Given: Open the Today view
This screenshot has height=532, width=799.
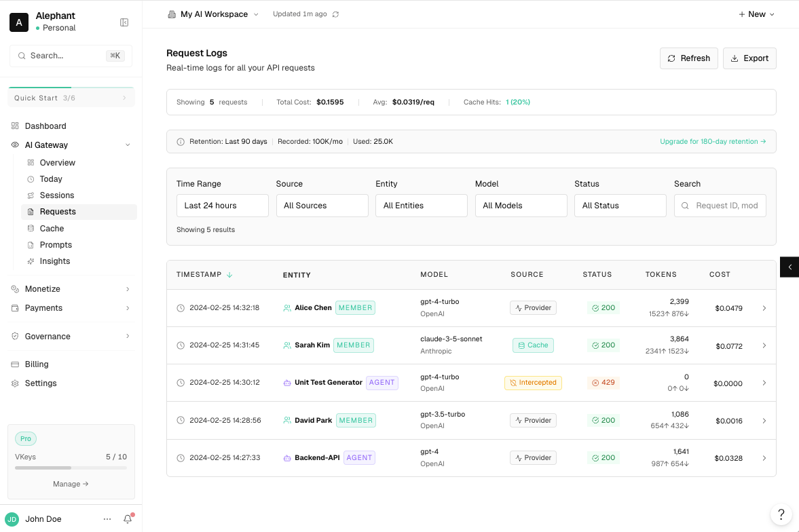Looking at the screenshot, I should 79,179.
